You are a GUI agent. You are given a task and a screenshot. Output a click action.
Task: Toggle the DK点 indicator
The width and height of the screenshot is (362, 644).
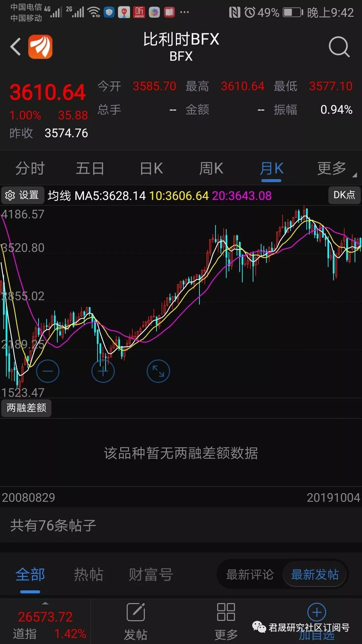point(344,195)
